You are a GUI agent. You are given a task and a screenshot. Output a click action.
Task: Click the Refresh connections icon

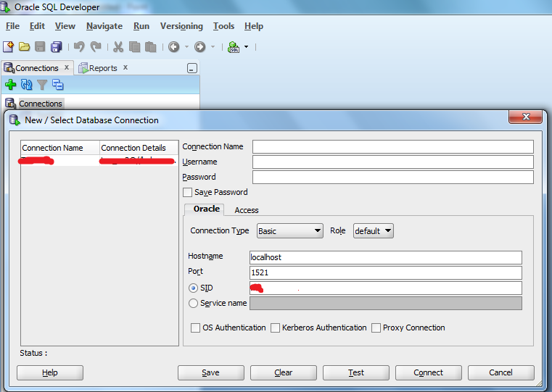(26, 85)
